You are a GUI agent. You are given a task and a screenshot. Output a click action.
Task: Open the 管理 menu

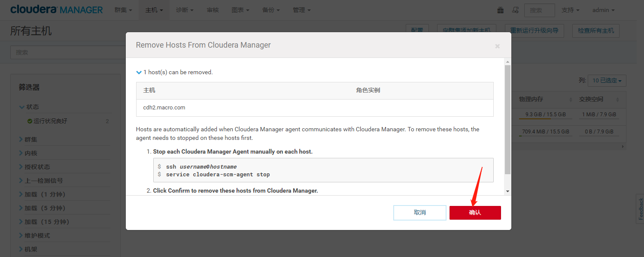301,10
